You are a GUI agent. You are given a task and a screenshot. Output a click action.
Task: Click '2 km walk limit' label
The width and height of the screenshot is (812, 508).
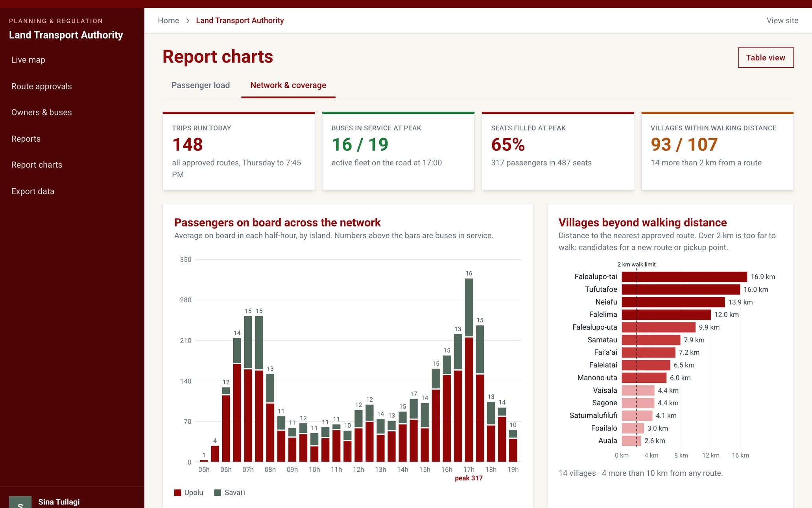click(x=637, y=265)
